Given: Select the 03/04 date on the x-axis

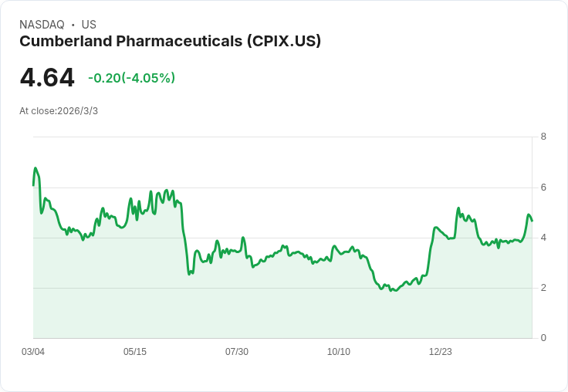Looking at the screenshot, I should 33,352.
